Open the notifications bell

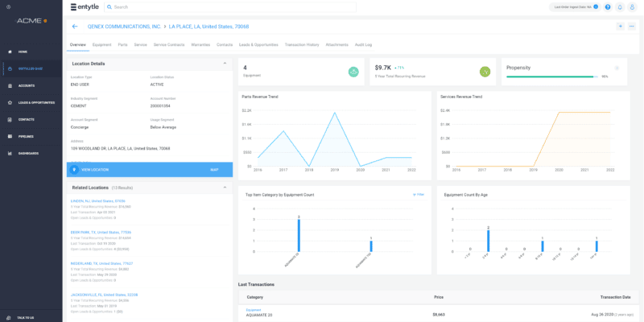[620, 7]
